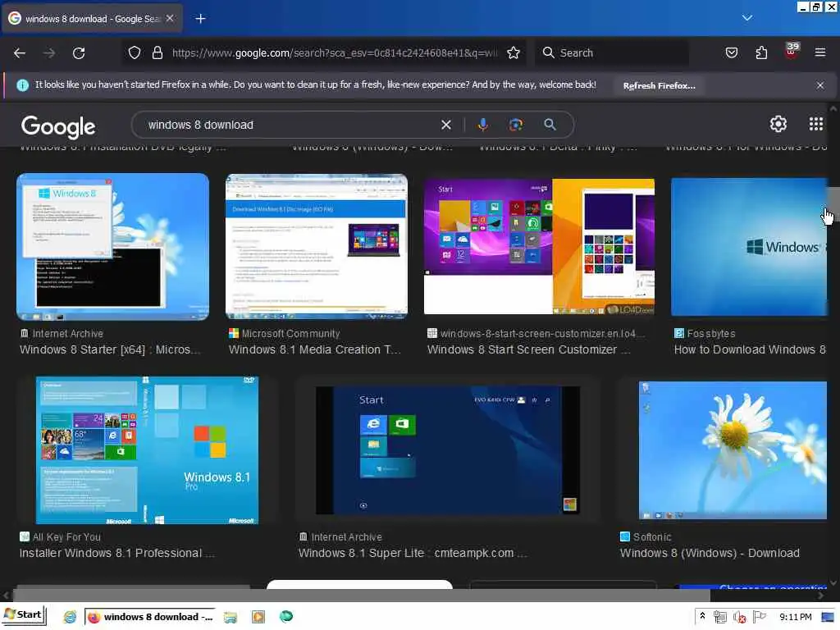Click the Softonic source label
The width and height of the screenshot is (840, 630).
652,537
